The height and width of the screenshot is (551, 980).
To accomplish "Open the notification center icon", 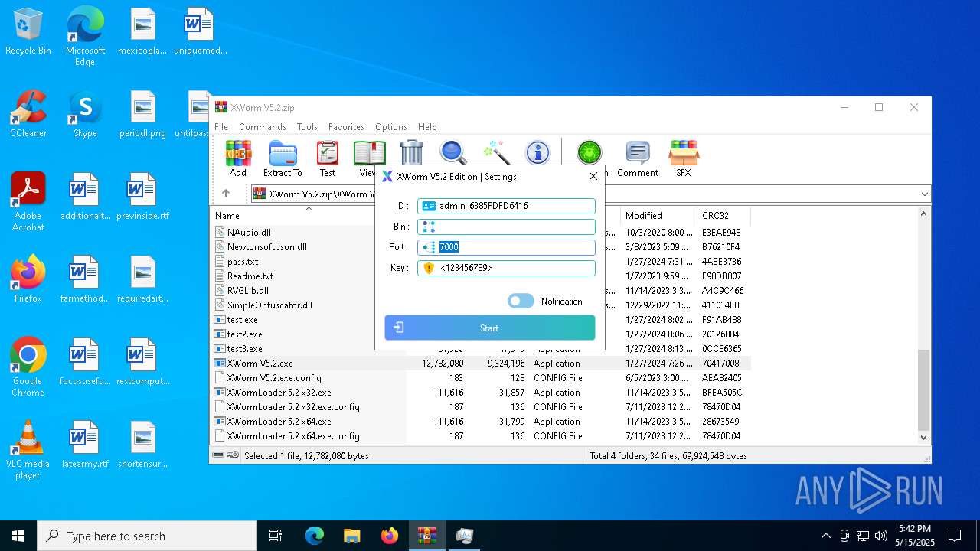I will (x=955, y=536).
